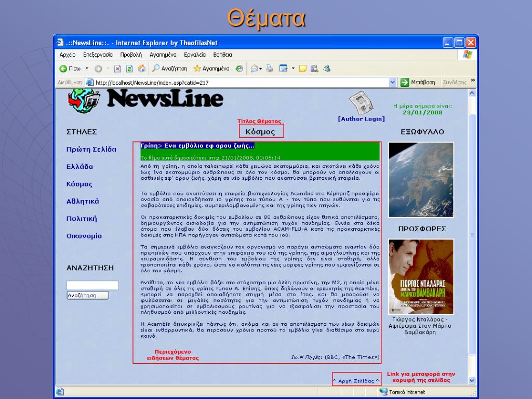This screenshot has height=399, width=532.
Task: Click the Messenger toolbar icon
Action: [327, 69]
